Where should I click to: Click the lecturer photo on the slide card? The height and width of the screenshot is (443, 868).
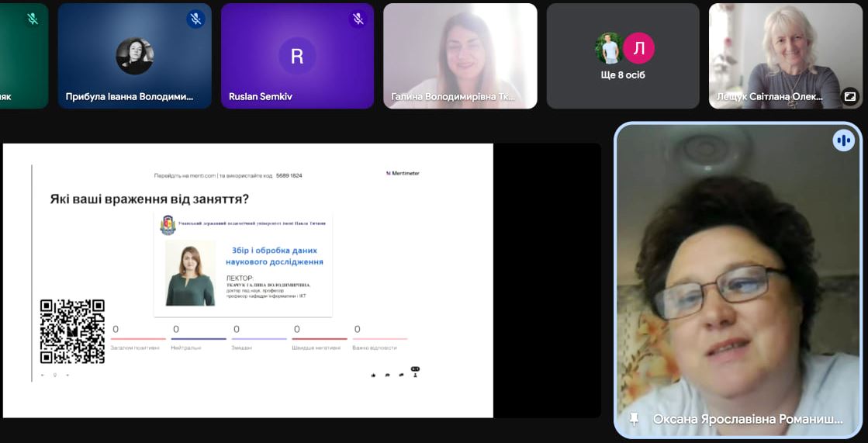pyautogui.click(x=190, y=273)
